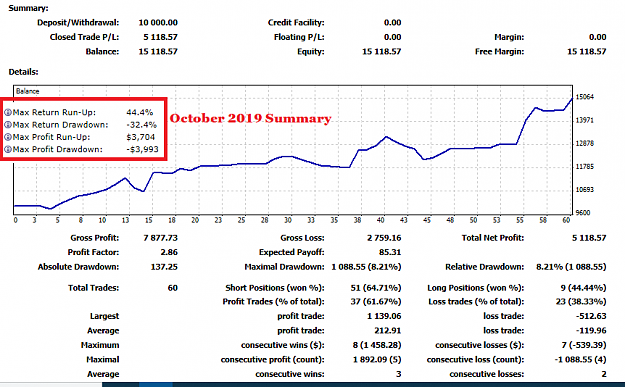Click the Floating P/L value

[392, 37]
